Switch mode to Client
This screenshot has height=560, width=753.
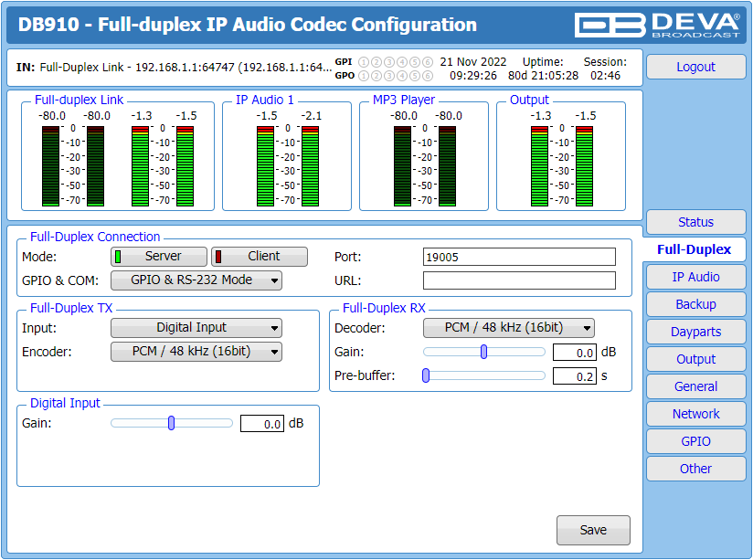pyautogui.click(x=260, y=257)
